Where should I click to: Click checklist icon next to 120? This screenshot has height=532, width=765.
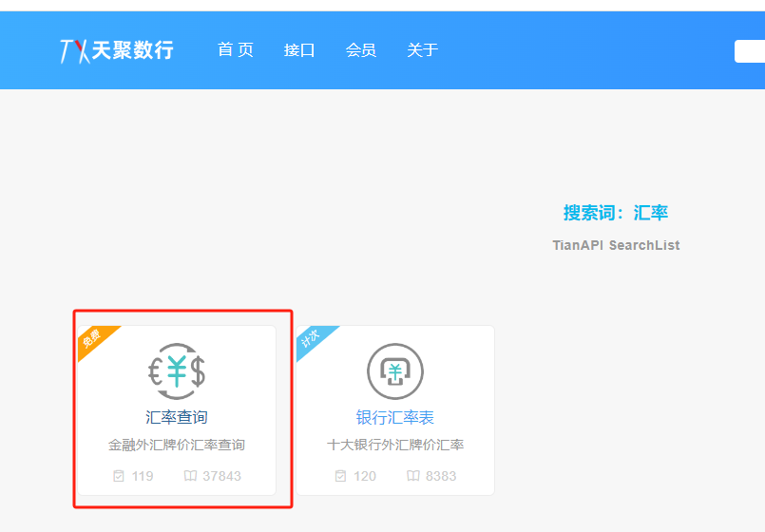click(340, 475)
